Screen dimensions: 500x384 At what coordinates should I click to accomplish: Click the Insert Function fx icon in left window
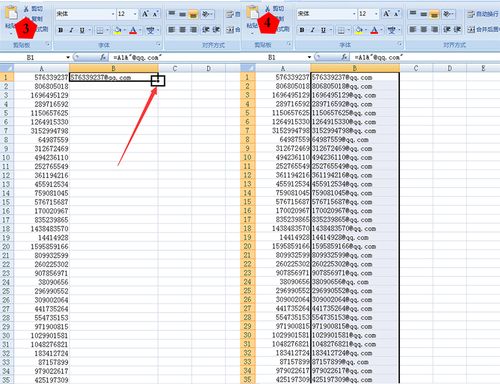click(x=103, y=57)
